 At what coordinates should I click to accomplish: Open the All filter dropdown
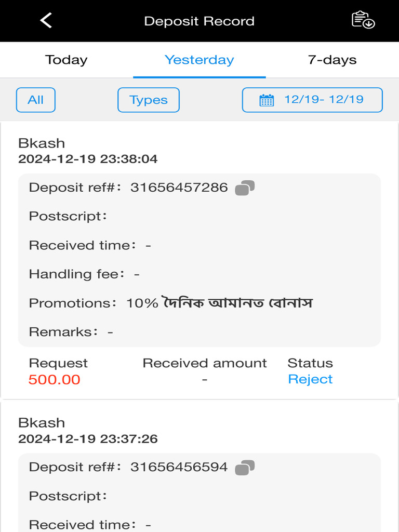pyautogui.click(x=35, y=100)
